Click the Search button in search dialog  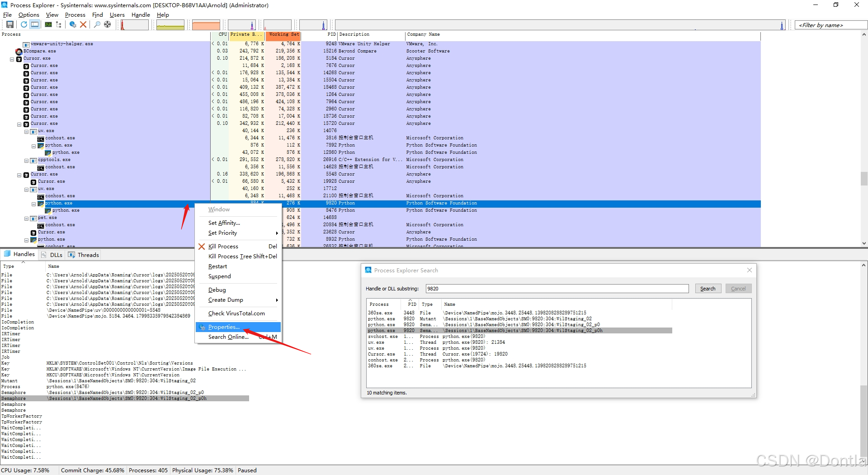708,289
